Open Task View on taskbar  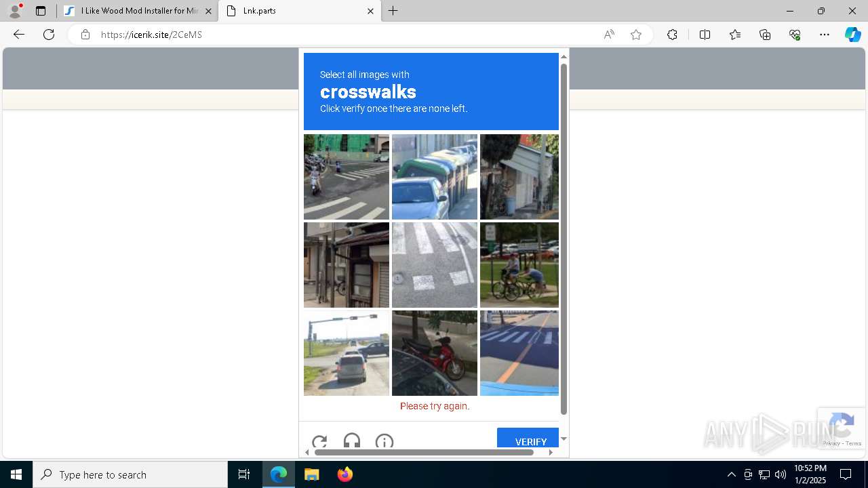pyautogui.click(x=244, y=474)
